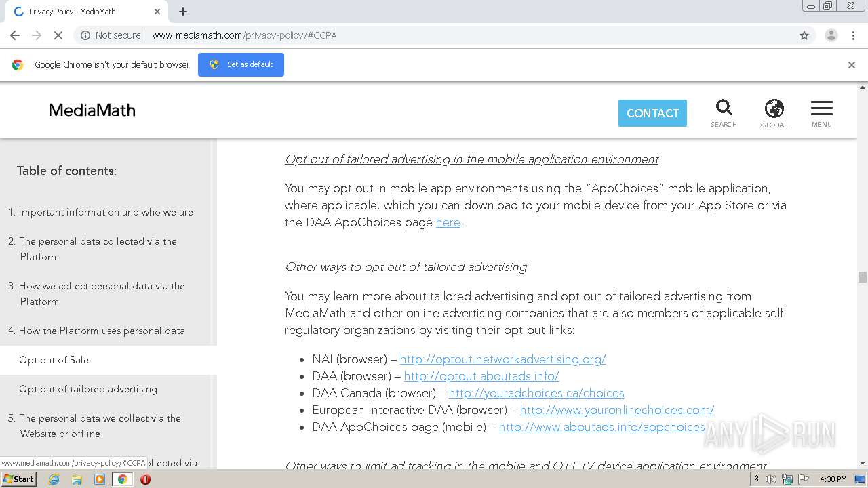Open the aboutads.info/appchoices link

point(602,427)
